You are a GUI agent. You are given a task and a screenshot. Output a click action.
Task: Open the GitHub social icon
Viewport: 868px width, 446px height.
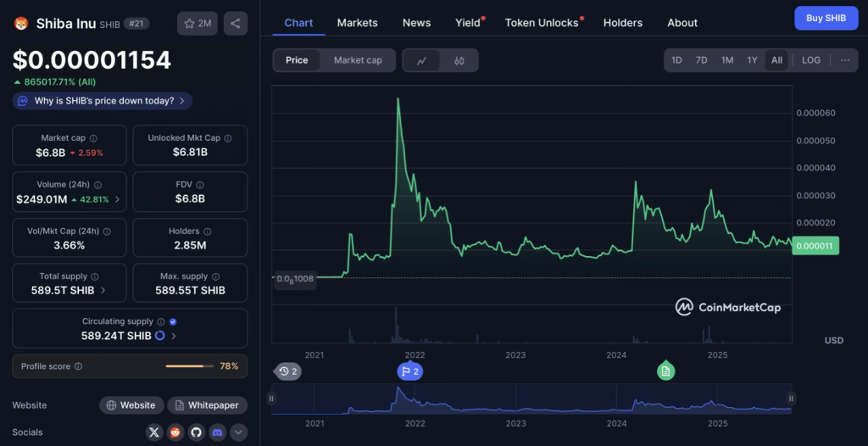click(x=197, y=432)
